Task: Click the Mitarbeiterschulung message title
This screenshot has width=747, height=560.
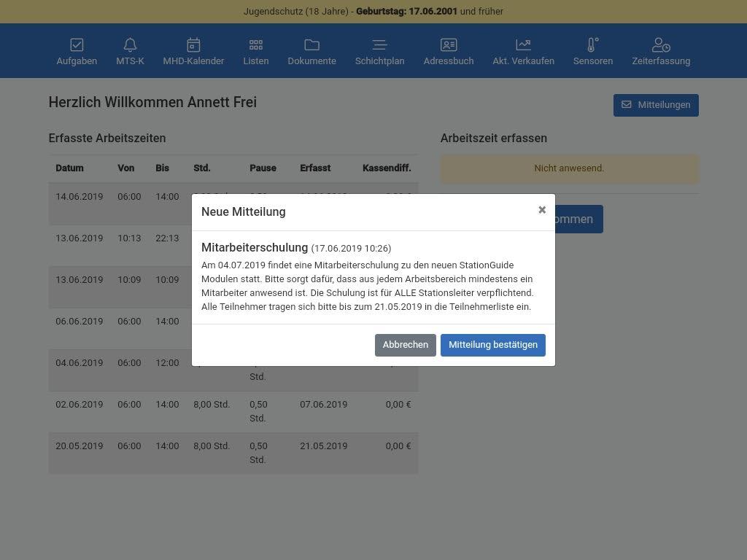Action: click(255, 248)
